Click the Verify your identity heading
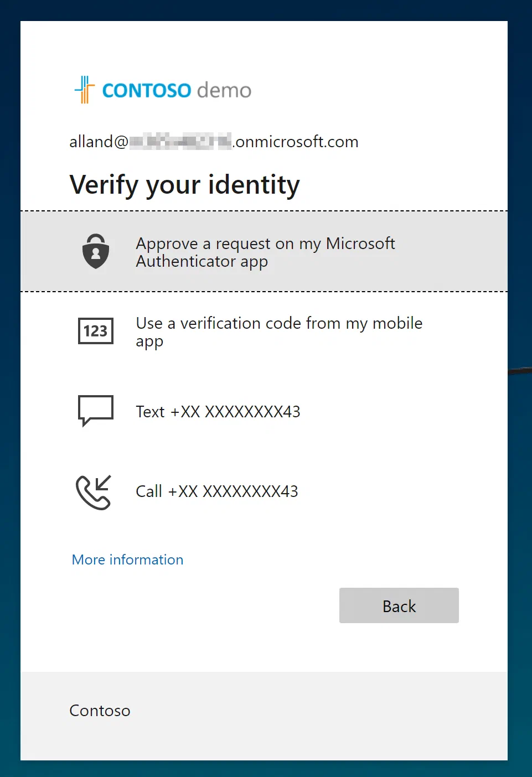The height and width of the screenshot is (777, 532). tap(185, 185)
